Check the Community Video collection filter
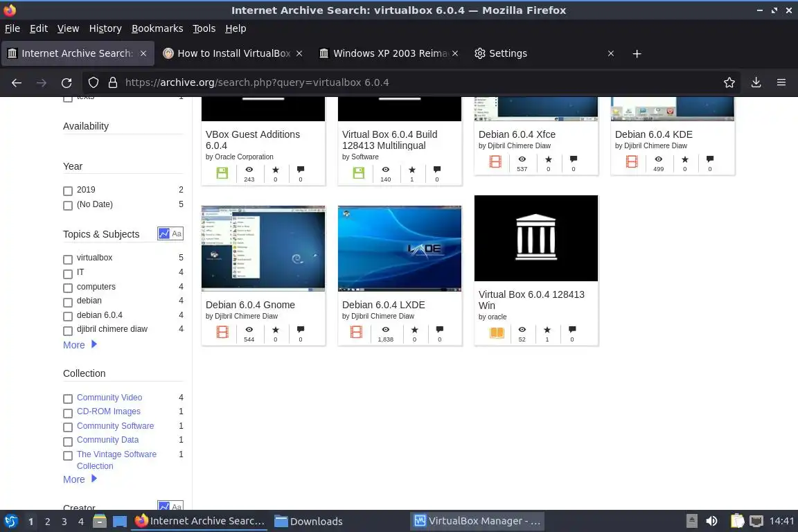Image resolution: width=798 pixels, height=532 pixels. pyautogui.click(x=68, y=398)
